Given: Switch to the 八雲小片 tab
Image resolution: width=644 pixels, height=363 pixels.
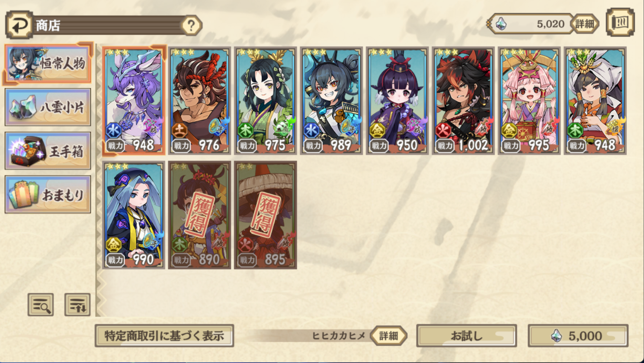Looking at the screenshot, I should pos(48,107).
